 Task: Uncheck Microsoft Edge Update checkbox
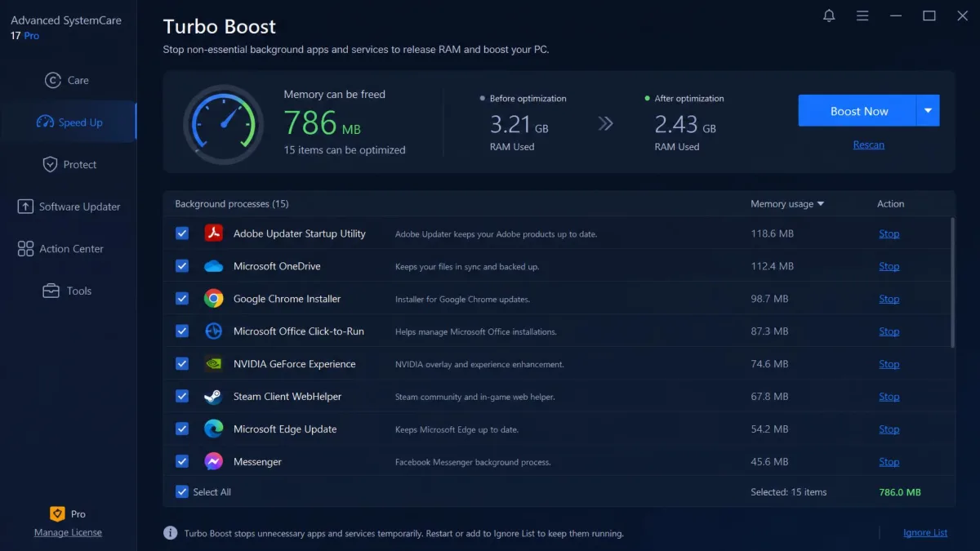(182, 429)
